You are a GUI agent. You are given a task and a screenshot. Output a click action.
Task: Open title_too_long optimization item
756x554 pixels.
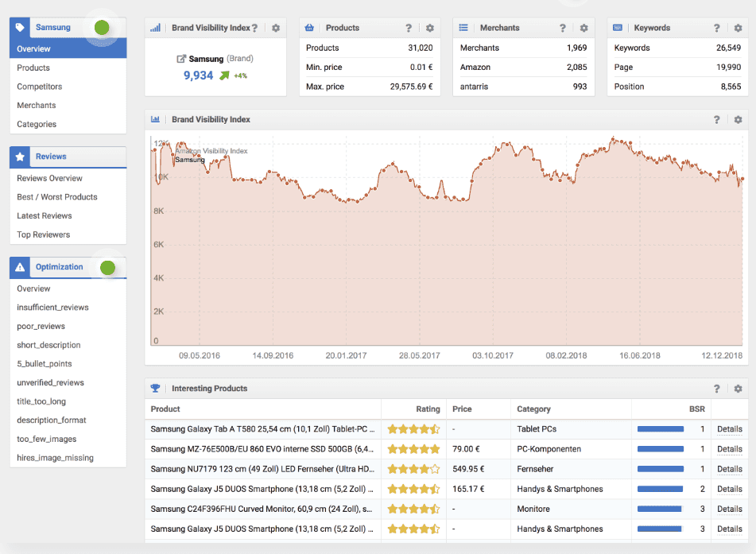pos(41,401)
